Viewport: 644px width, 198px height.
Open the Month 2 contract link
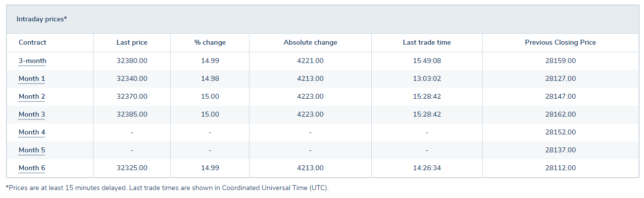32,96
